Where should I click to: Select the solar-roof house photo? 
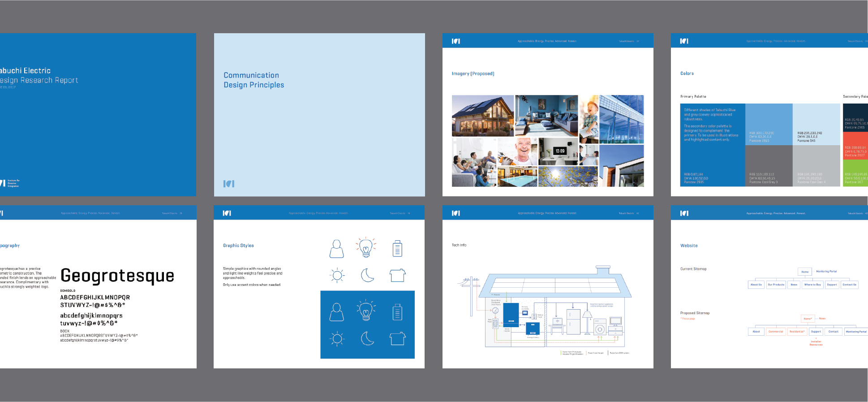483,116
